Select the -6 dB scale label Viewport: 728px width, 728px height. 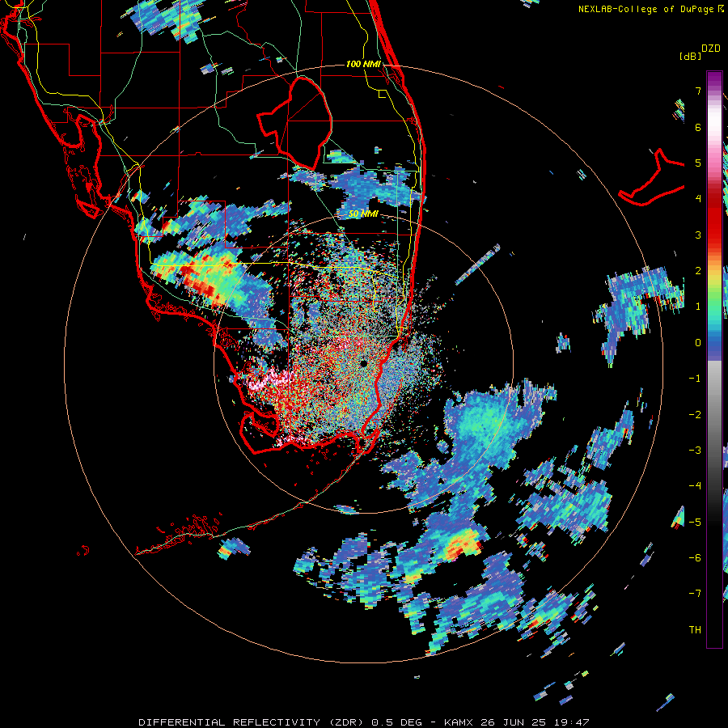[695, 558]
